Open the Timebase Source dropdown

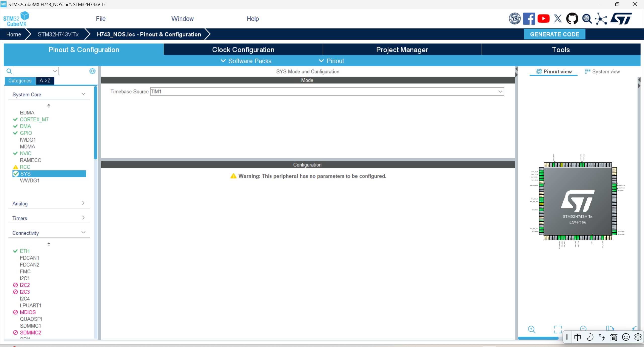point(327,92)
